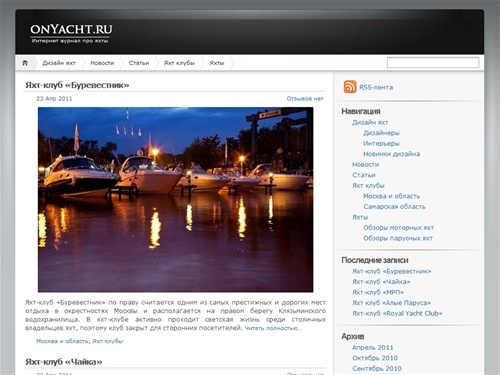Click the orange RSS feed icon
The width and height of the screenshot is (500, 375).
tap(350, 87)
